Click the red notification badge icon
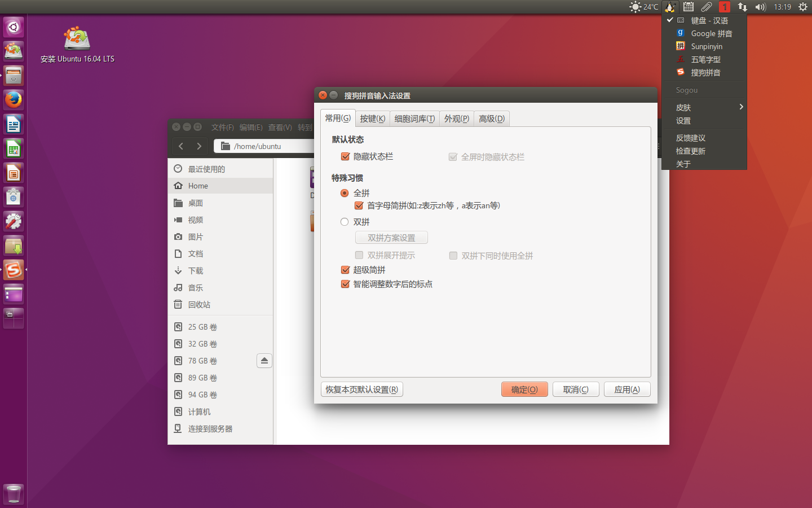 [725, 7]
